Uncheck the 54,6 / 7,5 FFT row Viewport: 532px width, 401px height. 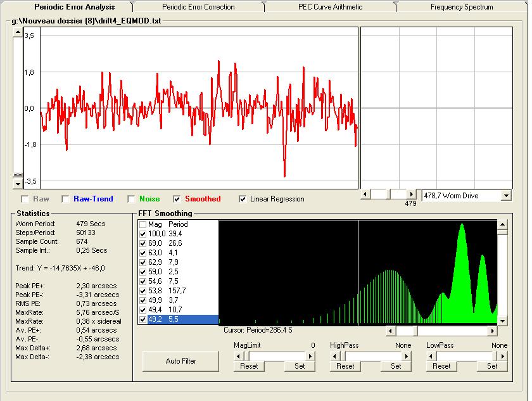(143, 281)
